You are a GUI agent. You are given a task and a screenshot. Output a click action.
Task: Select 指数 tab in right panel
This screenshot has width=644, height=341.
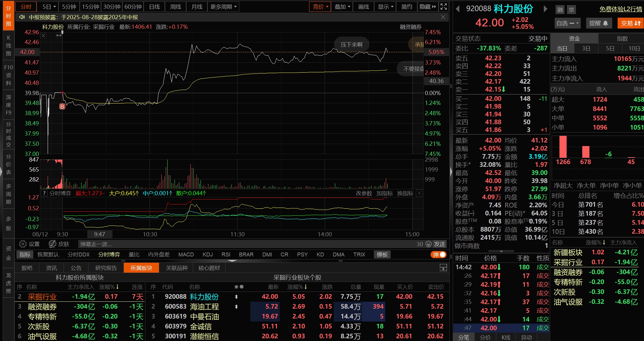[x=622, y=38]
